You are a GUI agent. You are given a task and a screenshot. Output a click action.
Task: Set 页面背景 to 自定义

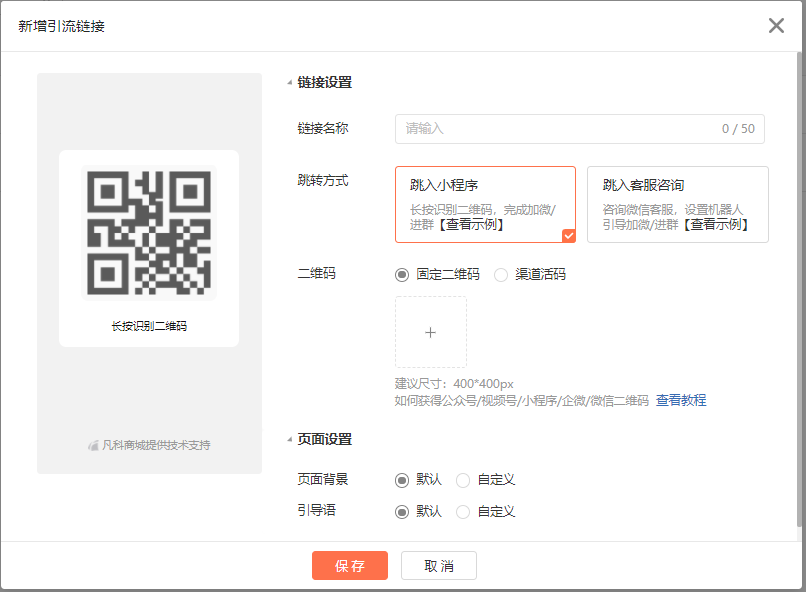(x=463, y=480)
